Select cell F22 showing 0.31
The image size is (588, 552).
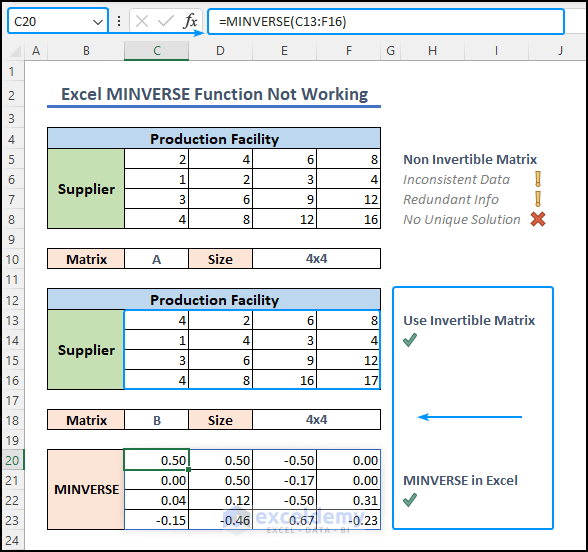[349, 500]
